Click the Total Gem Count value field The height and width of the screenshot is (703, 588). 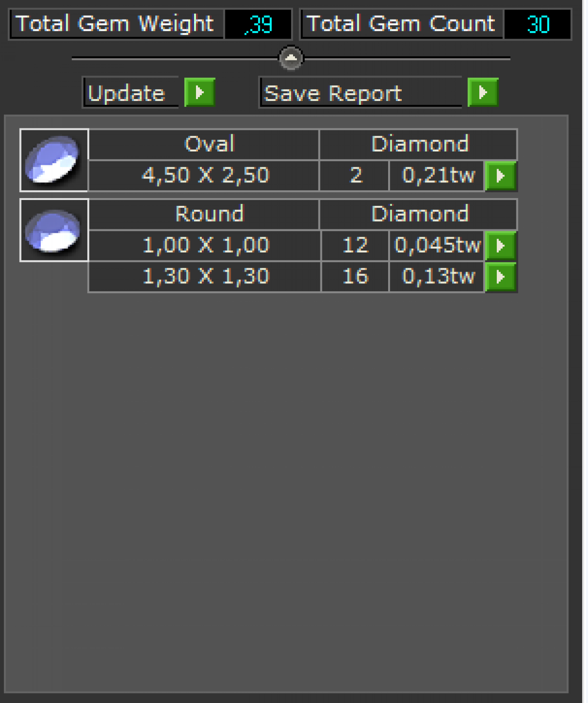538,24
